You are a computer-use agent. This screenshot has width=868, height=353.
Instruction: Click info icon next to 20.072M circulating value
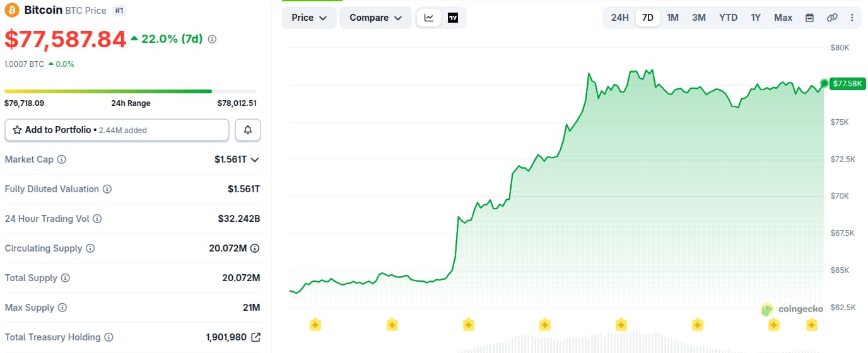click(255, 248)
